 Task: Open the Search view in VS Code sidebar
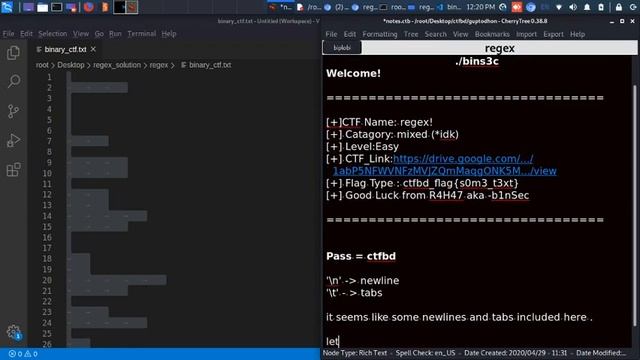(x=14, y=81)
